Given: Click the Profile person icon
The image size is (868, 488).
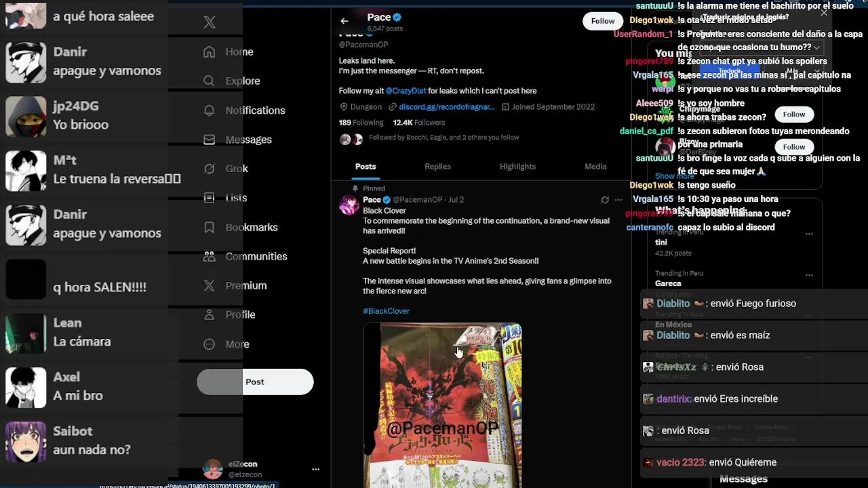Looking at the screenshot, I should coord(210,314).
